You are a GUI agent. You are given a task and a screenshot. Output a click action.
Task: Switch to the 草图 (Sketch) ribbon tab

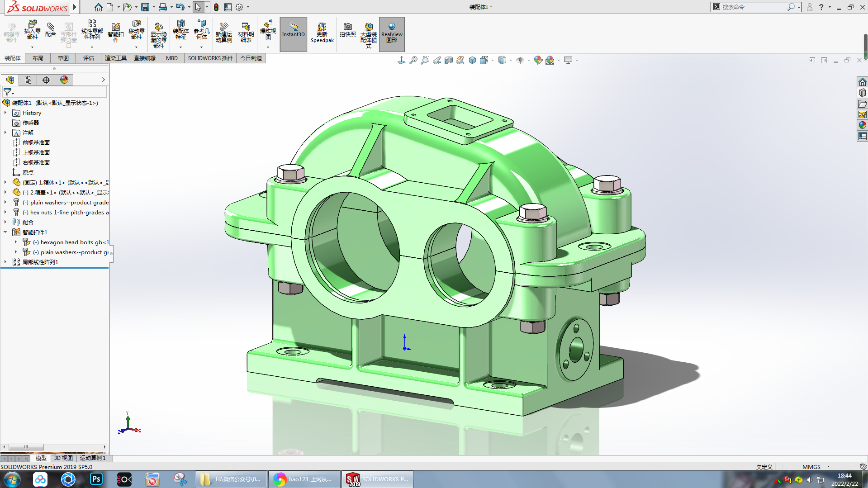(x=63, y=58)
